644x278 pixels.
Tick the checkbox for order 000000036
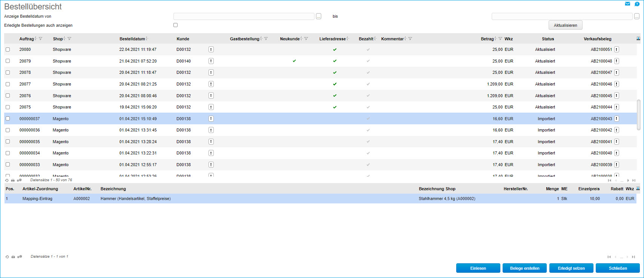(x=8, y=130)
